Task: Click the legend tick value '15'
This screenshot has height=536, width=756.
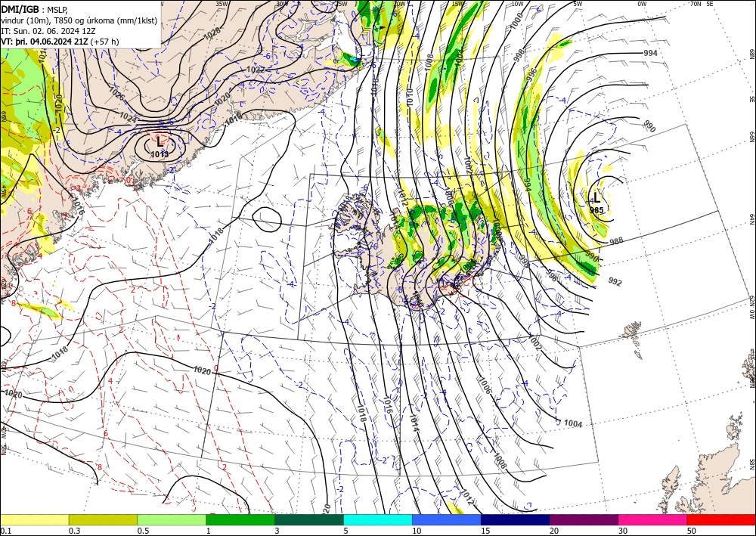Action: pyautogui.click(x=485, y=531)
